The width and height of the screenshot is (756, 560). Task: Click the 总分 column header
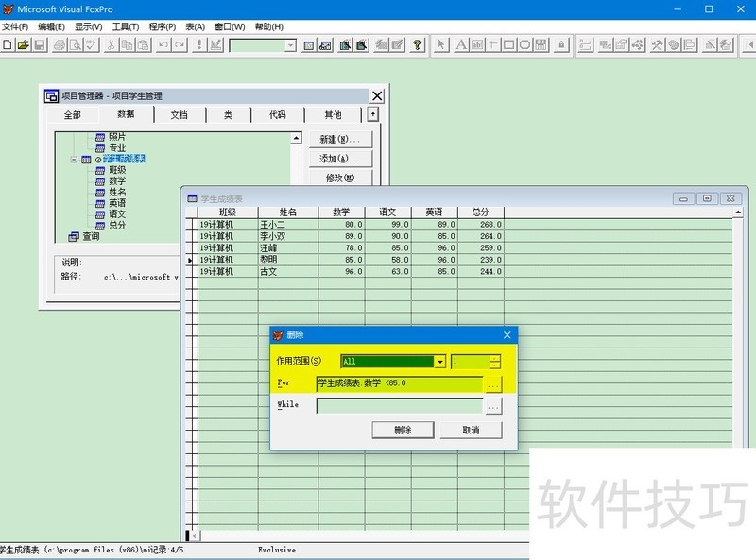click(481, 212)
